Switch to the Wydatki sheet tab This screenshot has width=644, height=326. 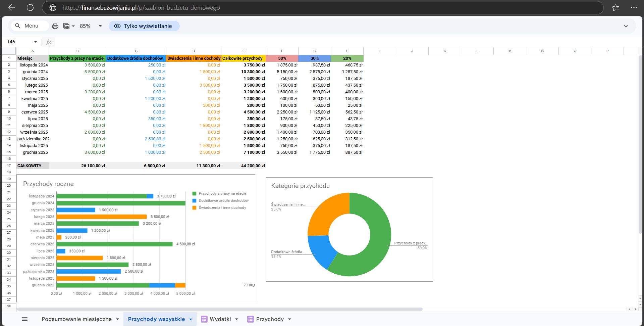click(220, 319)
